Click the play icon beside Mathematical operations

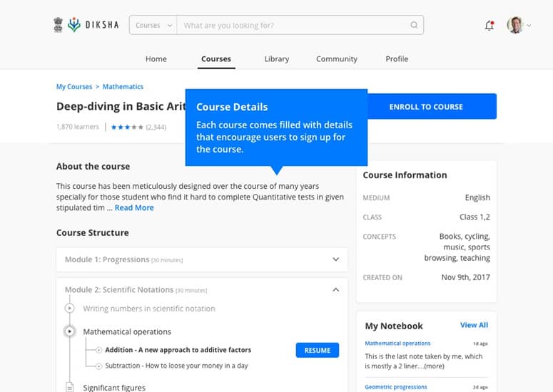click(69, 331)
